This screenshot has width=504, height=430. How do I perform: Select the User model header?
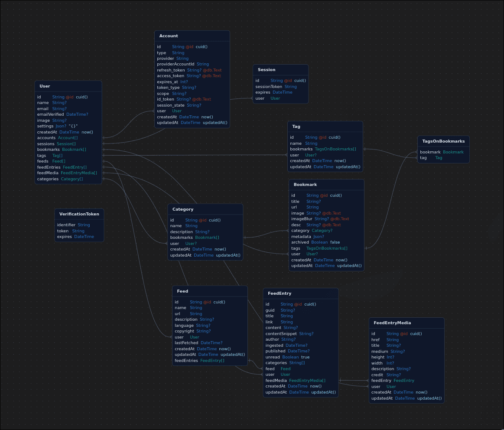pos(45,86)
